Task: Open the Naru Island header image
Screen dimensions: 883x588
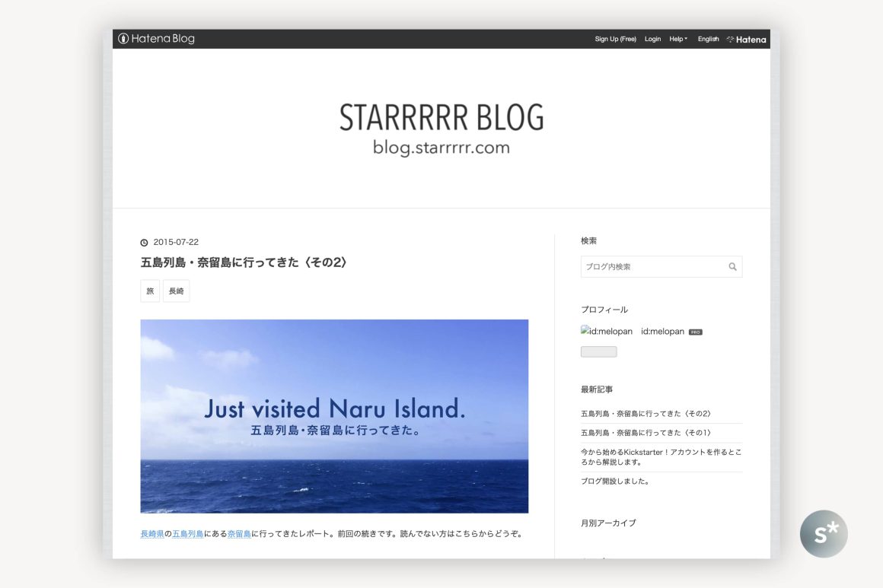Action: tap(334, 416)
